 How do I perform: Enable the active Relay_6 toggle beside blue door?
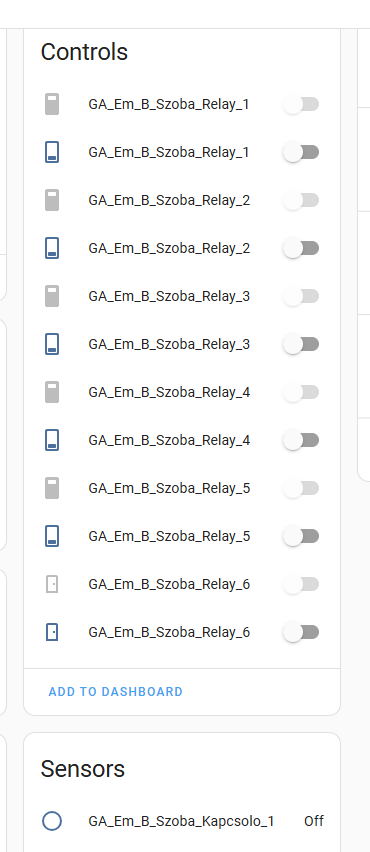click(x=301, y=632)
